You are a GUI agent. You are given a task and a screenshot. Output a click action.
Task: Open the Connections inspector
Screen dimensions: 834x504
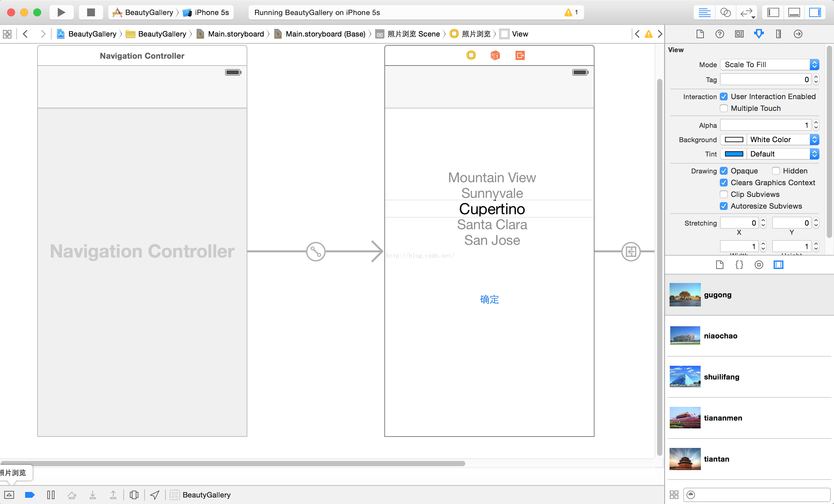[798, 34]
